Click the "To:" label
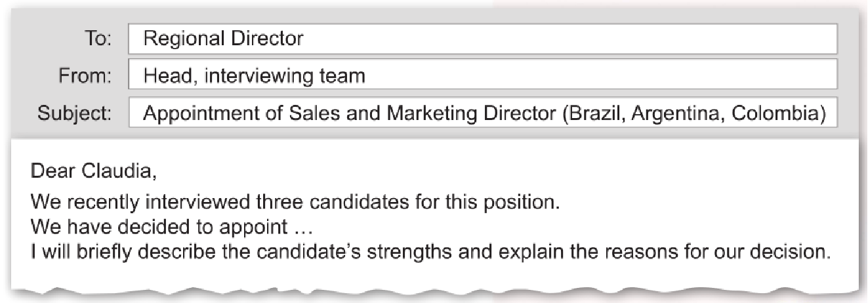 pos(100,39)
